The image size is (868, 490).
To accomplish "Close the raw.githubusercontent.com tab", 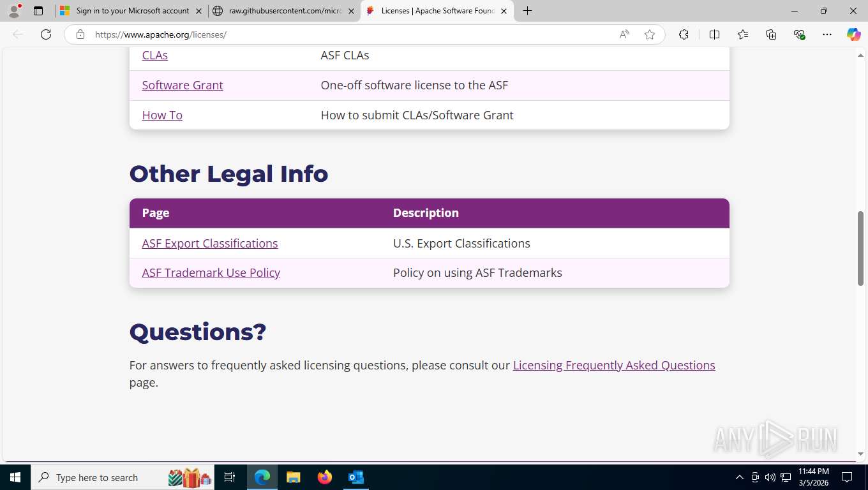I will point(351,11).
